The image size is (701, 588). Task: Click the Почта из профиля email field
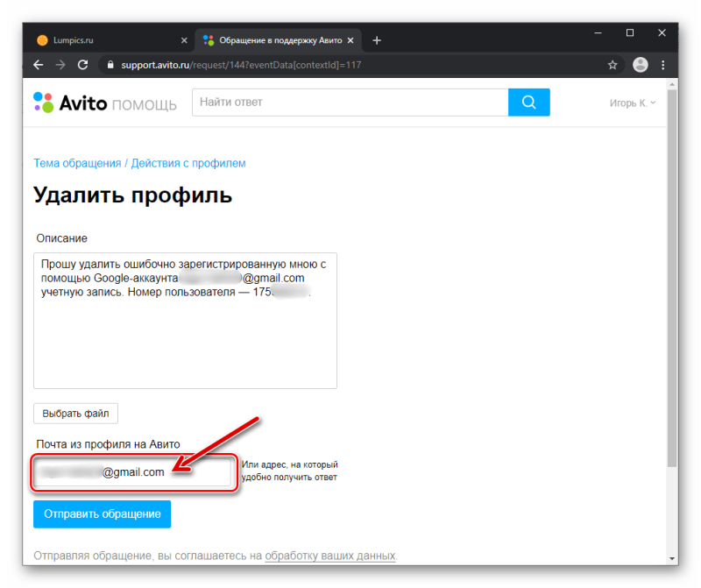[133, 472]
